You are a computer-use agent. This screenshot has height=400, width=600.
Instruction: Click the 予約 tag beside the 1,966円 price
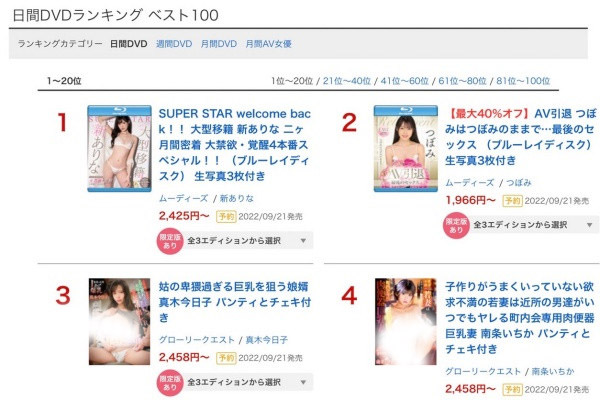click(512, 201)
